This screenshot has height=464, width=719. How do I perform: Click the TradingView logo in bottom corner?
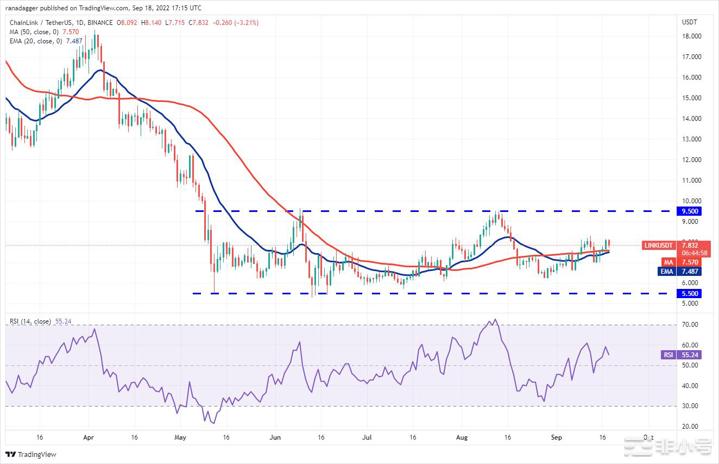point(33,453)
